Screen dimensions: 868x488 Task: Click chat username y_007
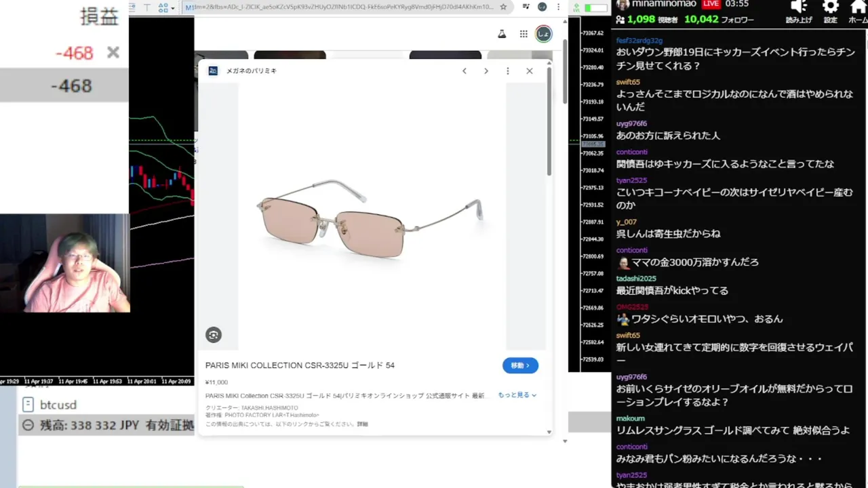[626, 222]
